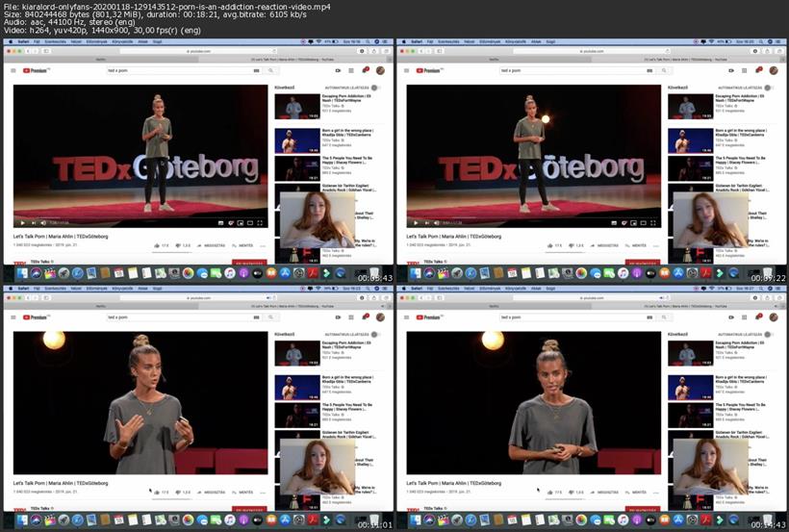Like the video in the bottom-left frame

coord(157,492)
